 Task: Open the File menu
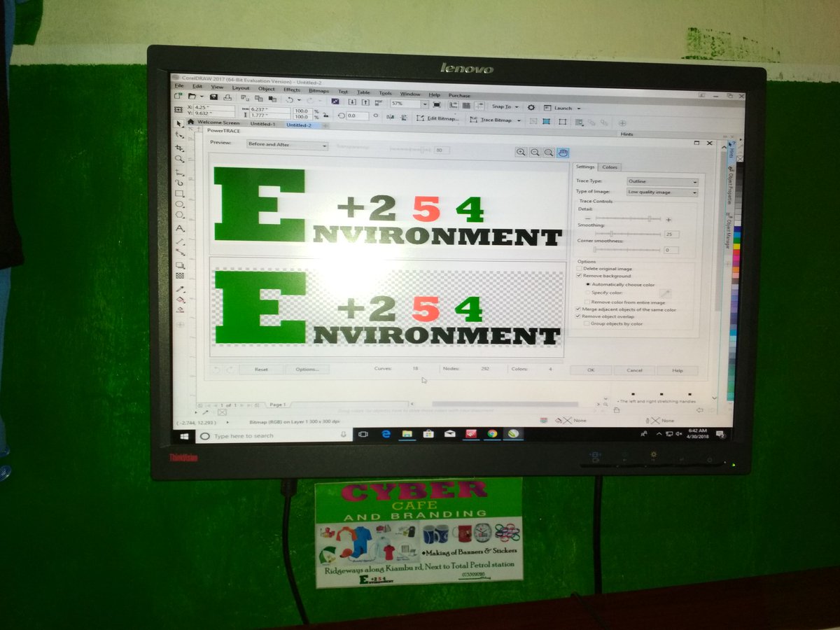coord(179,86)
